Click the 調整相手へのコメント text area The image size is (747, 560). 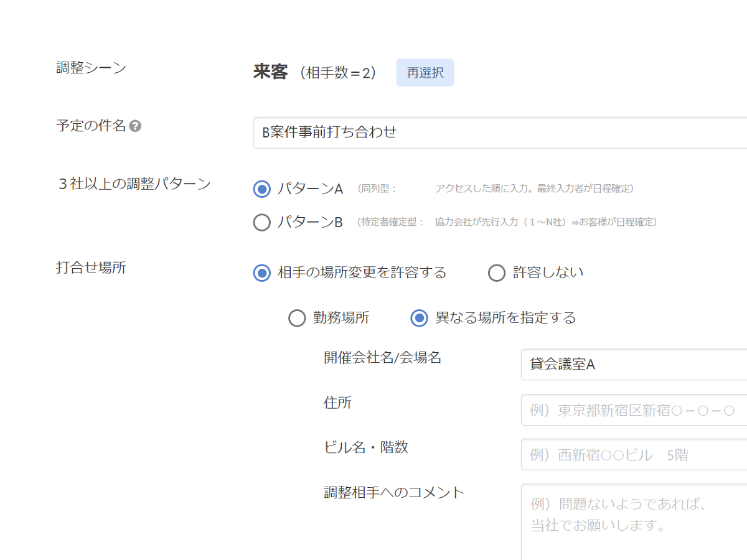pos(634,522)
